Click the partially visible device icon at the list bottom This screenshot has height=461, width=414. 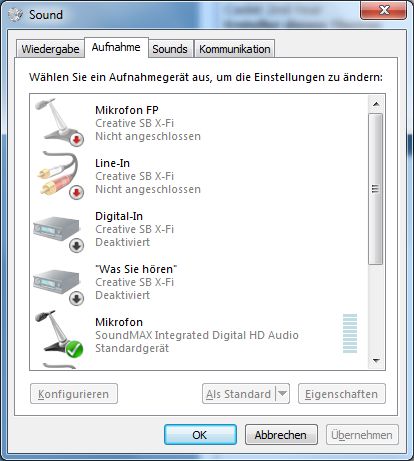click(x=59, y=366)
